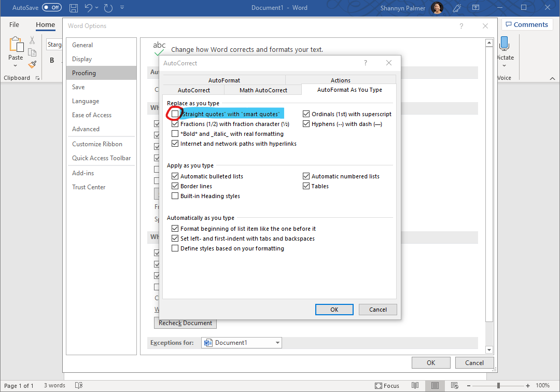Uncheck Hyphens with dash option

pyautogui.click(x=306, y=124)
